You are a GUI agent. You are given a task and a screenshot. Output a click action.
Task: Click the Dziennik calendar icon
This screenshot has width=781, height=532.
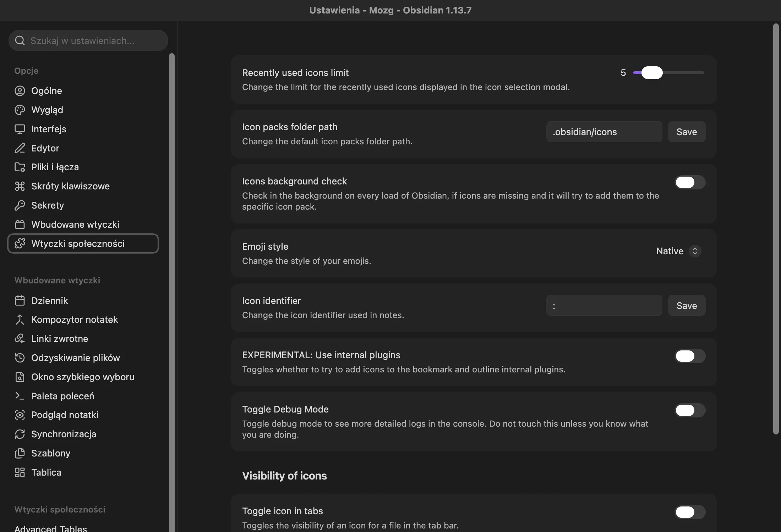click(x=20, y=301)
